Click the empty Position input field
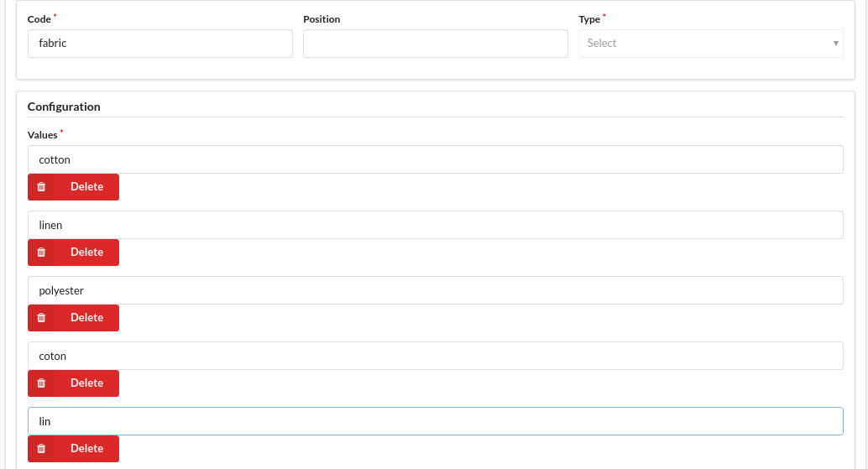The image size is (868, 469). click(x=435, y=44)
